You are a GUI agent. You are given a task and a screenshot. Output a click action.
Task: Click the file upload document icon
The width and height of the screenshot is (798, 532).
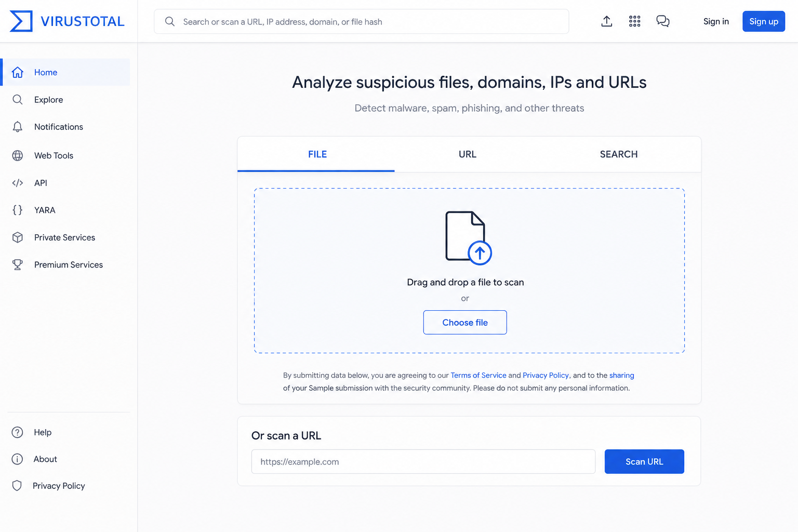coord(468,238)
